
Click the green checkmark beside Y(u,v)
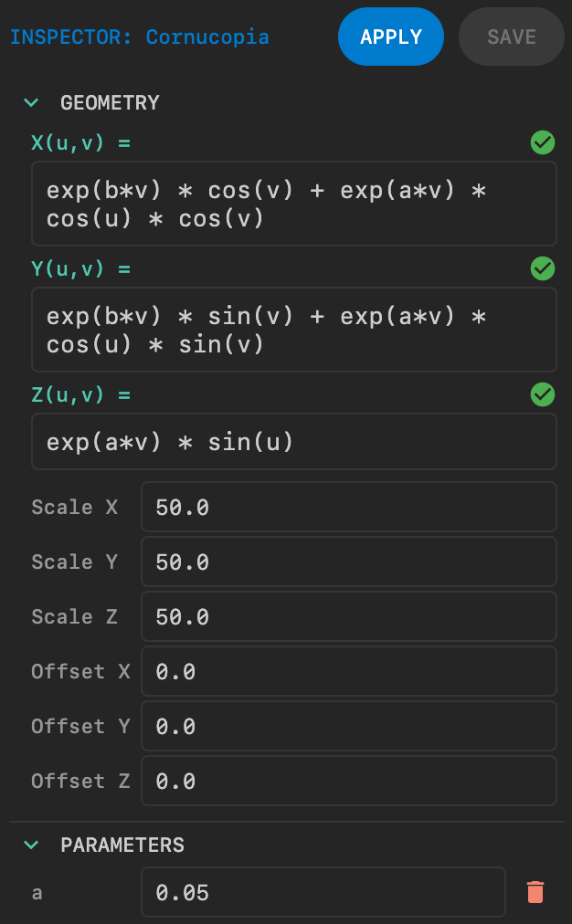point(543,268)
